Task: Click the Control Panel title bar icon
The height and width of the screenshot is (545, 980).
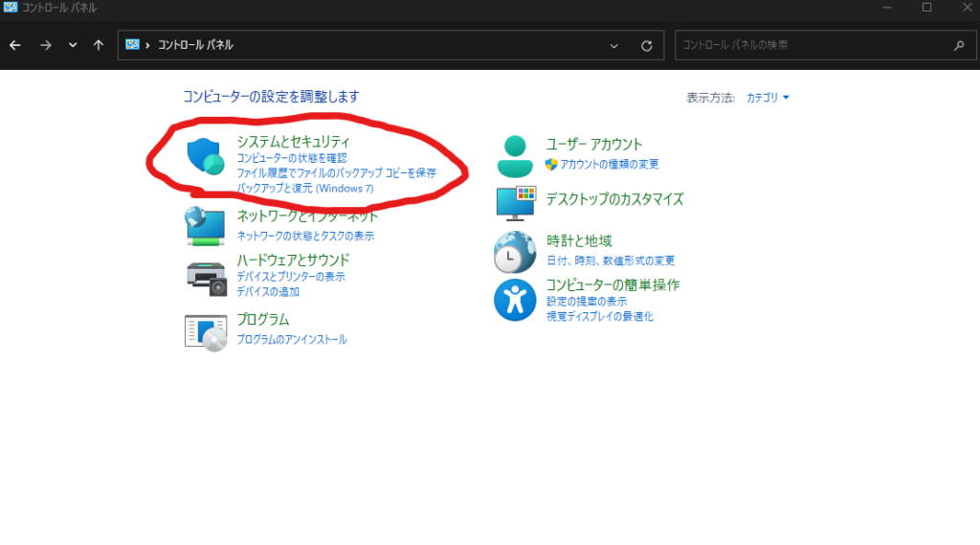Action: pyautogui.click(x=10, y=8)
